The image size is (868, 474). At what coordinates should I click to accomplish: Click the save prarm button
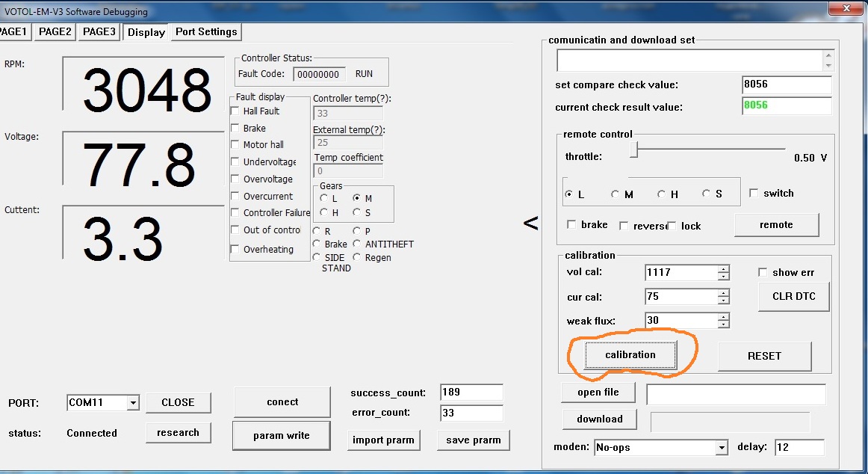(x=473, y=440)
